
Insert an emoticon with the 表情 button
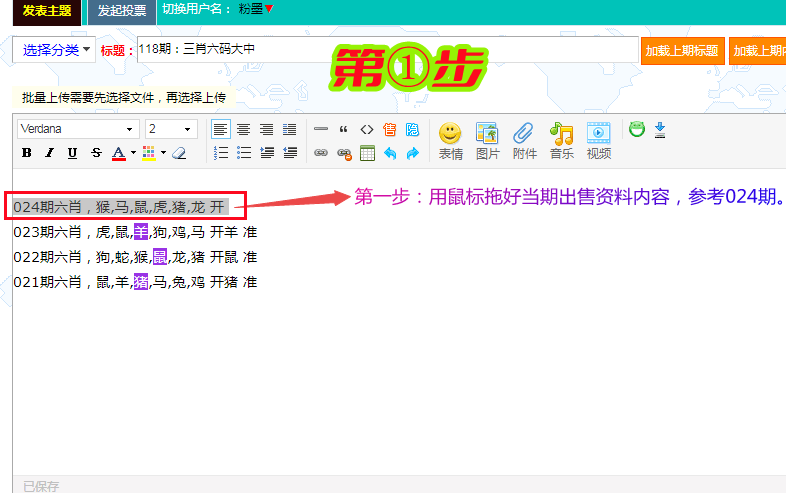click(450, 140)
